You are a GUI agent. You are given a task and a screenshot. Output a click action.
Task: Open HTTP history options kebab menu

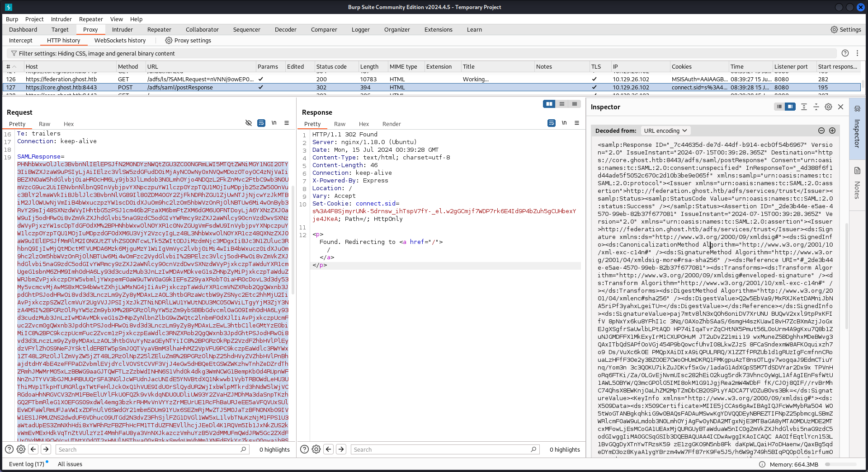click(x=857, y=53)
